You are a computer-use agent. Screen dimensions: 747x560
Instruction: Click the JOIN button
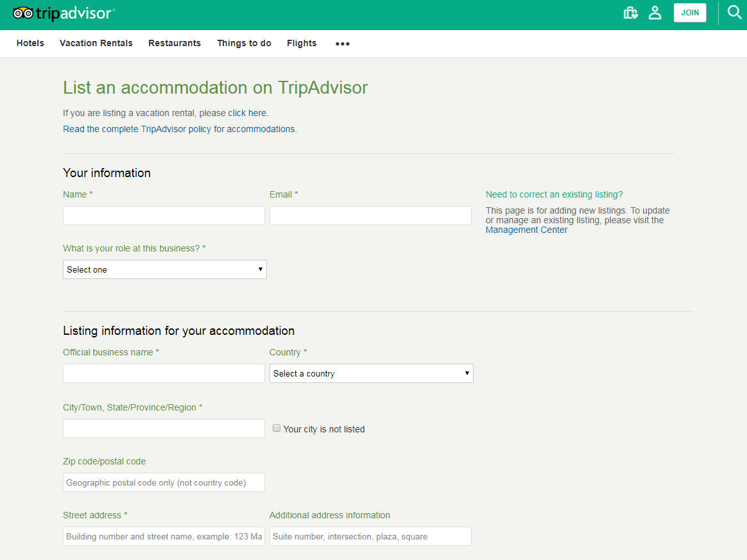point(690,13)
